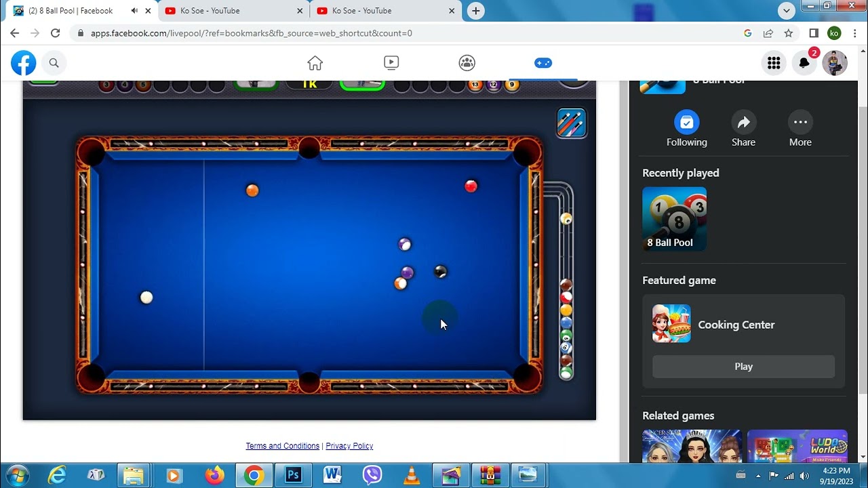Launch Firefox from taskbar

[x=215, y=476]
